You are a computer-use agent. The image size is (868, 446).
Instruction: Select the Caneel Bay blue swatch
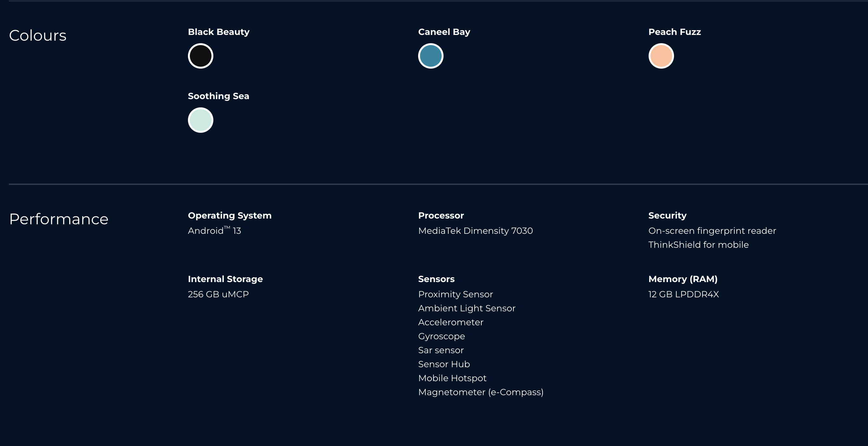431,56
